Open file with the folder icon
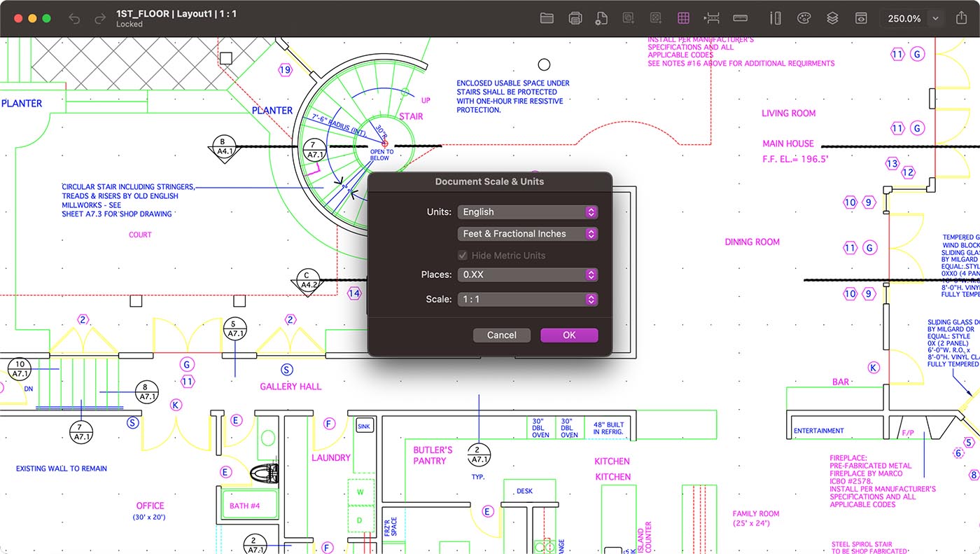Screen dimensions: 980x554 pyautogui.click(x=547, y=18)
